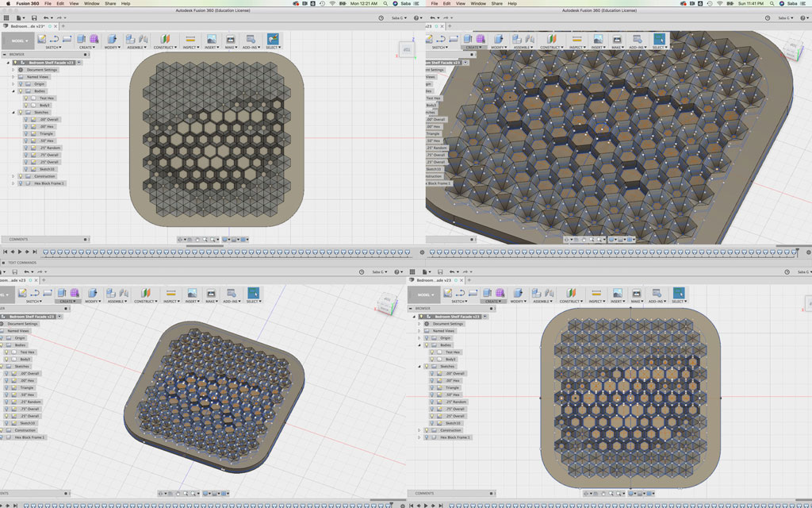This screenshot has height=508, width=812.
Task: Toggle Origin visibility lightbulb in top-left browser
Action: point(21,83)
